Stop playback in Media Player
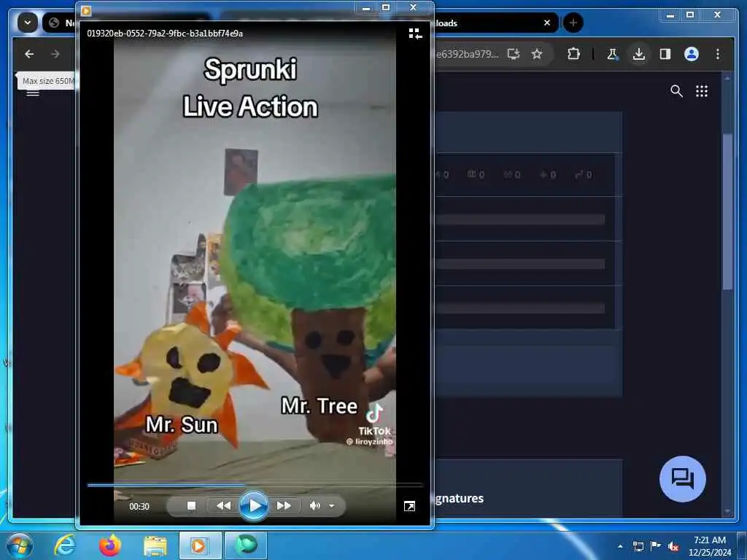This screenshot has height=560, width=747. (x=192, y=506)
